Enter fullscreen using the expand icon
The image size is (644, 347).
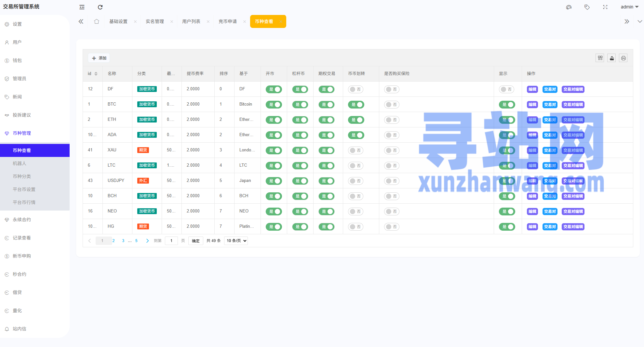605,7
